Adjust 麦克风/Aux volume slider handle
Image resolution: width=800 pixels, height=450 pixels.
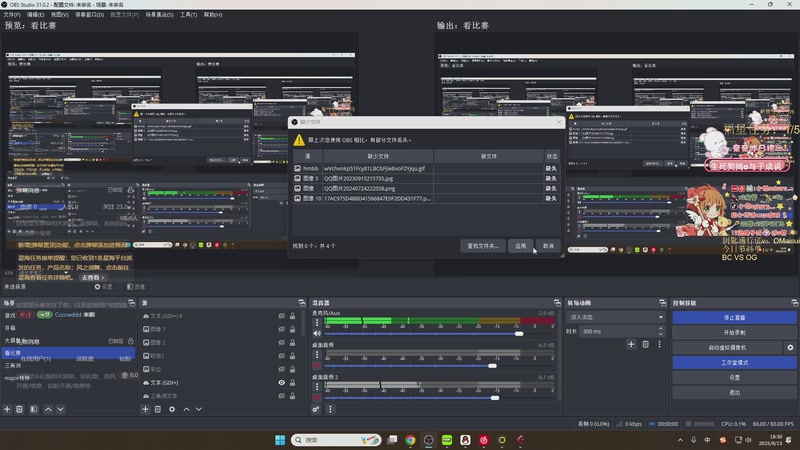pyautogui.click(x=519, y=334)
